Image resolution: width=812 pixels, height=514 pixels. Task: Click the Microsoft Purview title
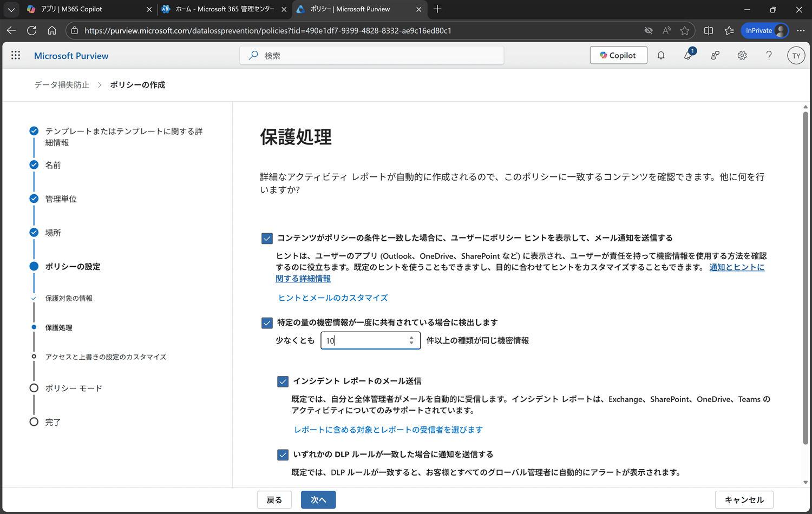point(71,56)
